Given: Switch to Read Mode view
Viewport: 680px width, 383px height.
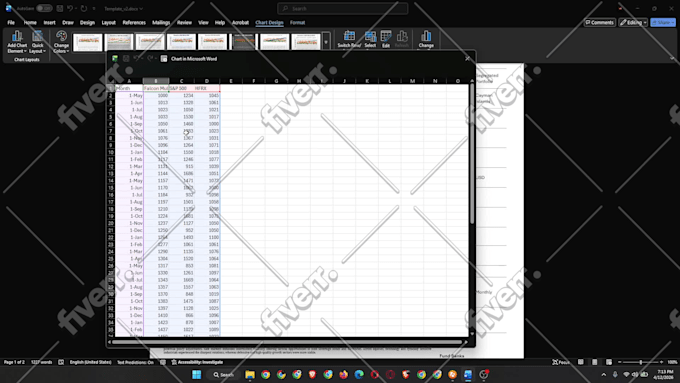Looking at the screenshot, I should (581, 362).
